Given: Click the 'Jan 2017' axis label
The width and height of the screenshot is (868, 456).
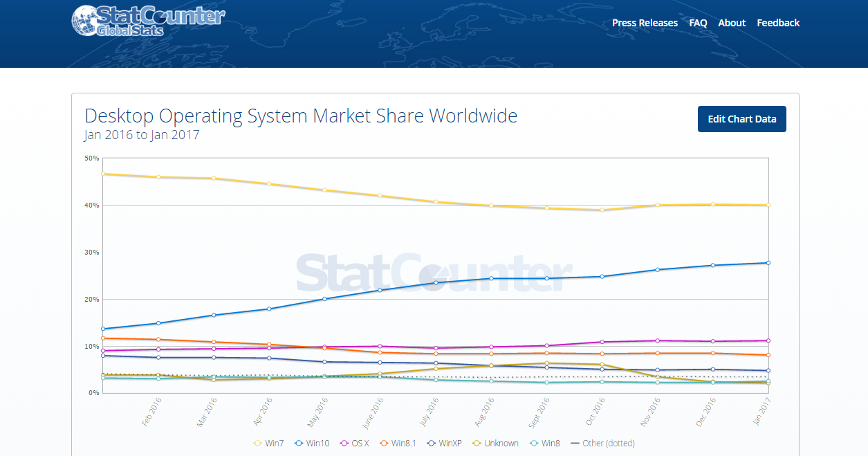Looking at the screenshot, I should 761,412.
